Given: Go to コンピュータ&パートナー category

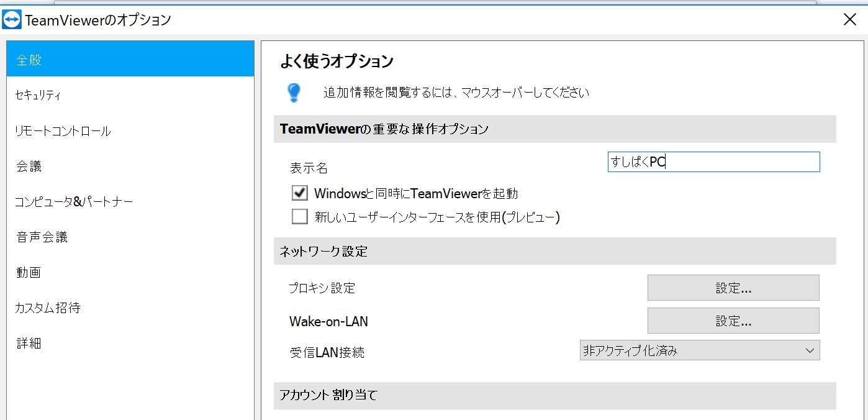Looking at the screenshot, I should click(x=130, y=201).
